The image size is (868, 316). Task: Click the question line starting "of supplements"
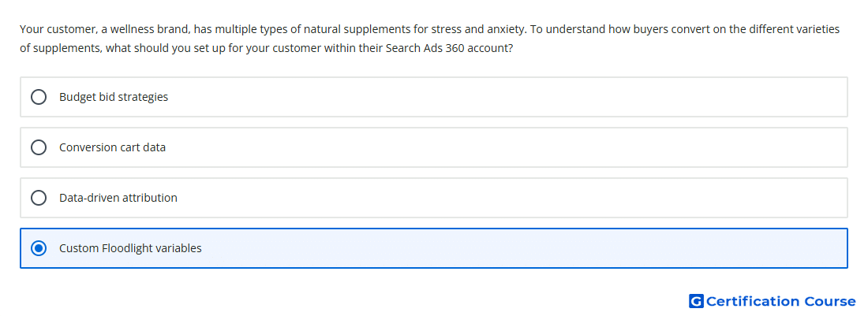tap(266, 48)
